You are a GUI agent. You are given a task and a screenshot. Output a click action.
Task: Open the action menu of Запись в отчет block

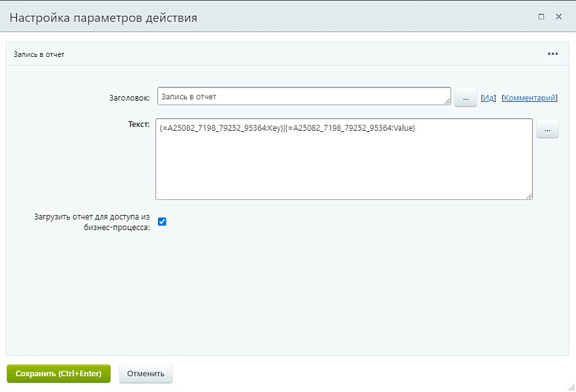(552, 54)
